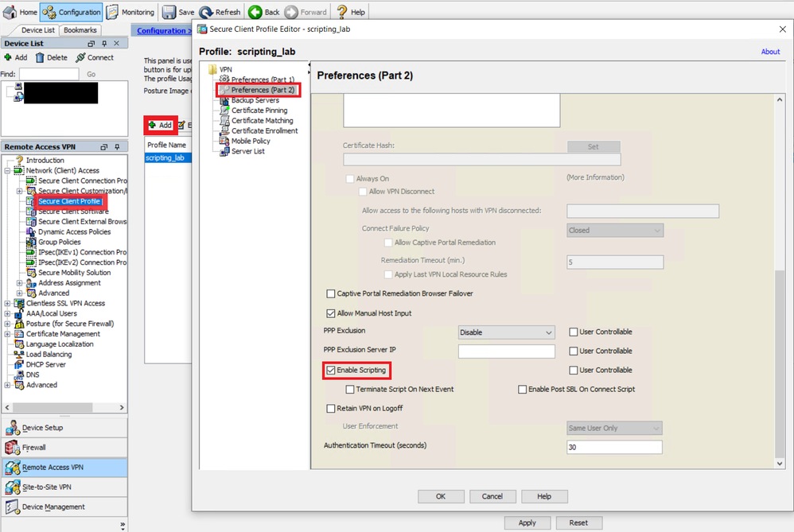Viewport: 794px width, 532px height.
Task: Uncheck the Enable Scripting checkbox
Action: point(331,370)
